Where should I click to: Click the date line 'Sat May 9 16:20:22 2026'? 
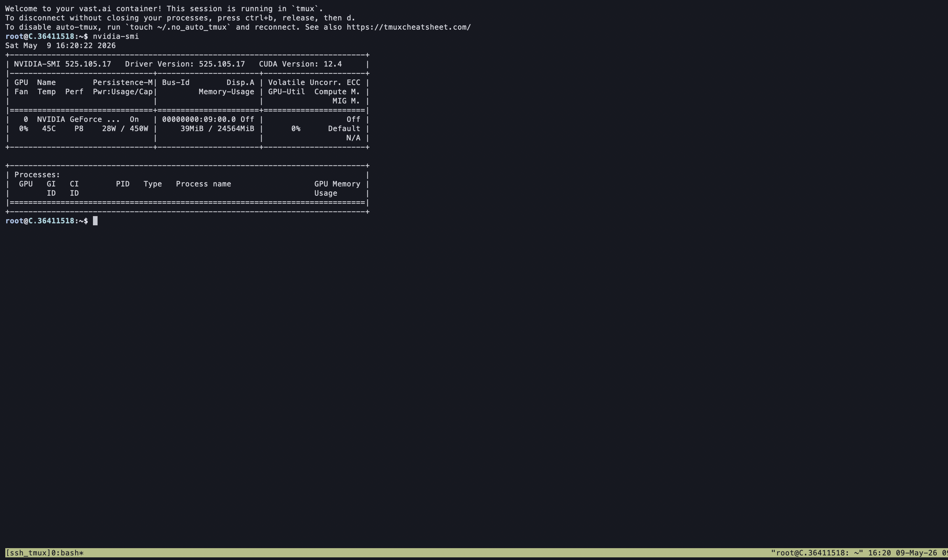pos(60,46)
